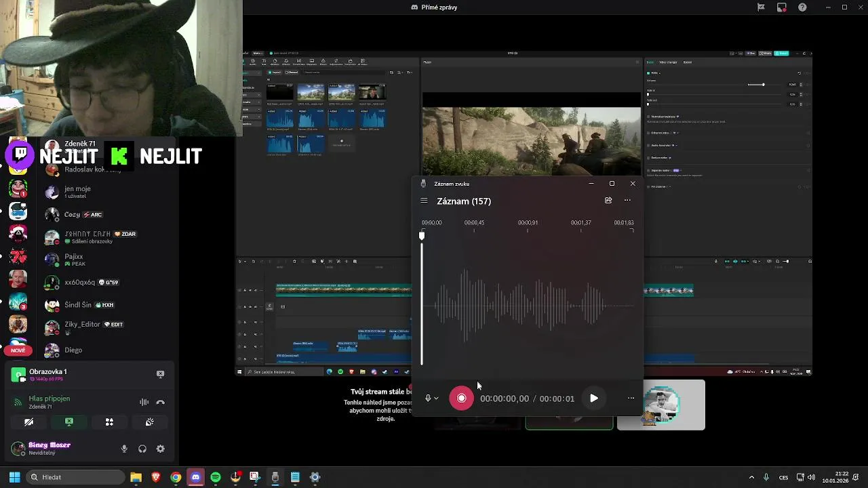Open Discord inbox icon in title bar
Image resolution: width=868 pixels, height=488 pixels.
782,7
